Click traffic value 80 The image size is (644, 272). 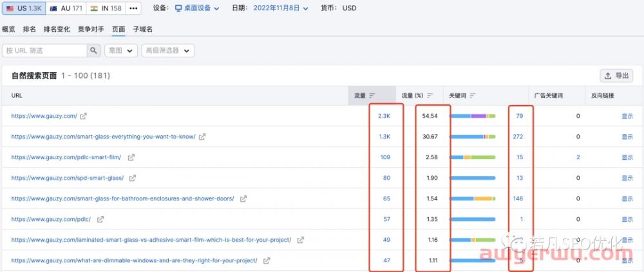pyautogui.click(x=386, y=178)
